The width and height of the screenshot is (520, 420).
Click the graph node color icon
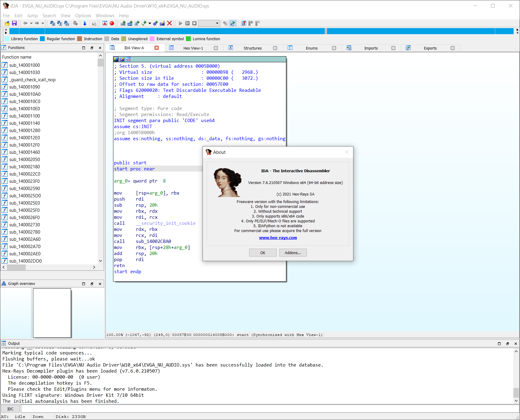point(116,59)
